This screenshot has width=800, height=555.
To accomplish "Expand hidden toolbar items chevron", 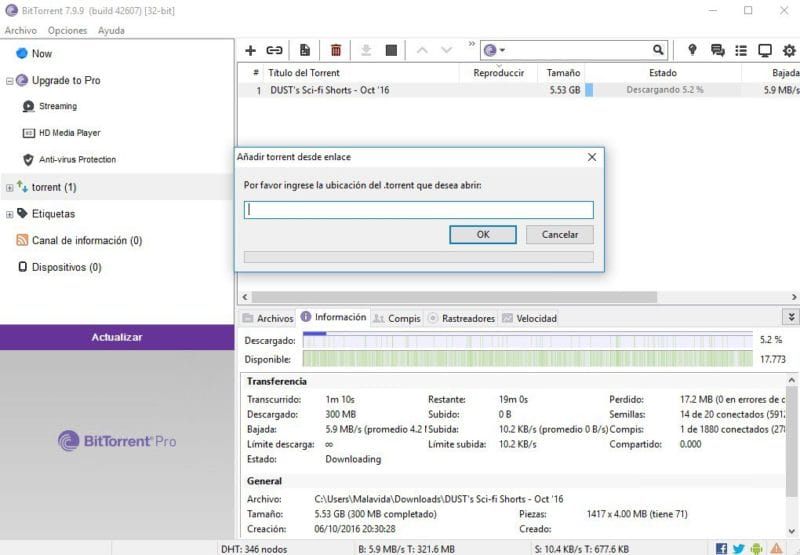I will (x=471, y=44).
